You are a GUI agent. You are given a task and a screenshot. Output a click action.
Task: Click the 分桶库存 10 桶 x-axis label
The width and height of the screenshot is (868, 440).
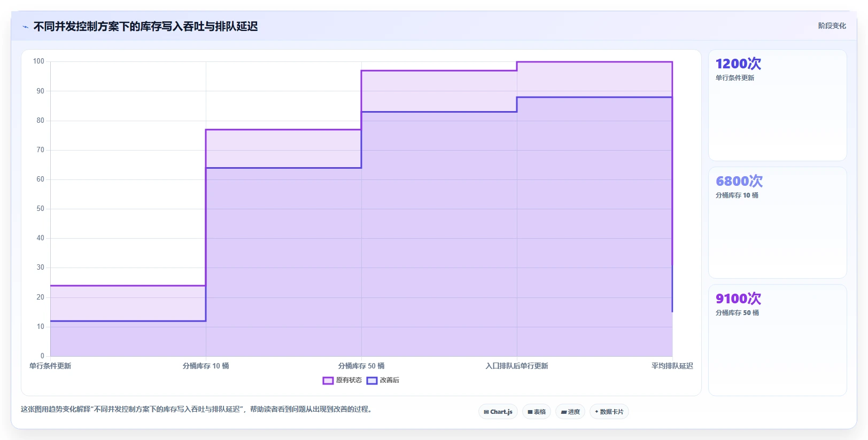point(206,366)
